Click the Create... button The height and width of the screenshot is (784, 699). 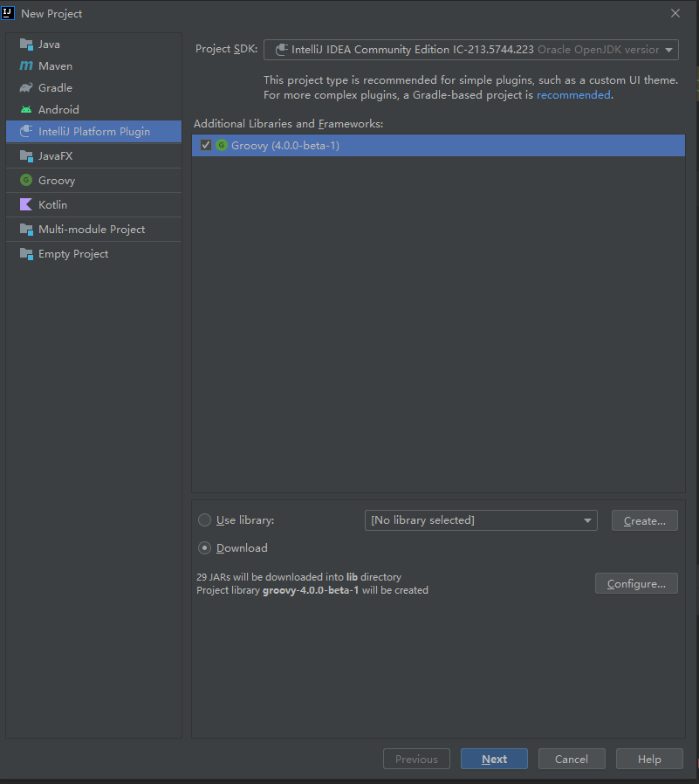pos(645,520)
